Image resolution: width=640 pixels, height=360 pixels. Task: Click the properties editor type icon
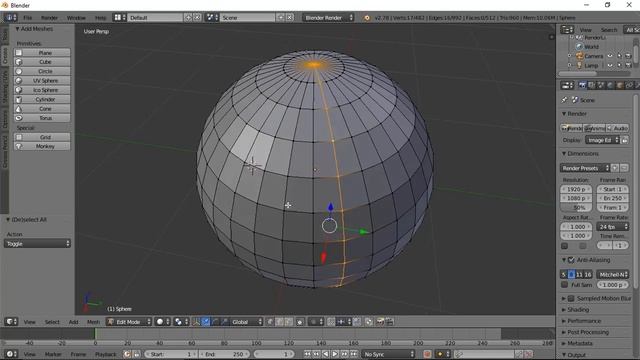567,85
